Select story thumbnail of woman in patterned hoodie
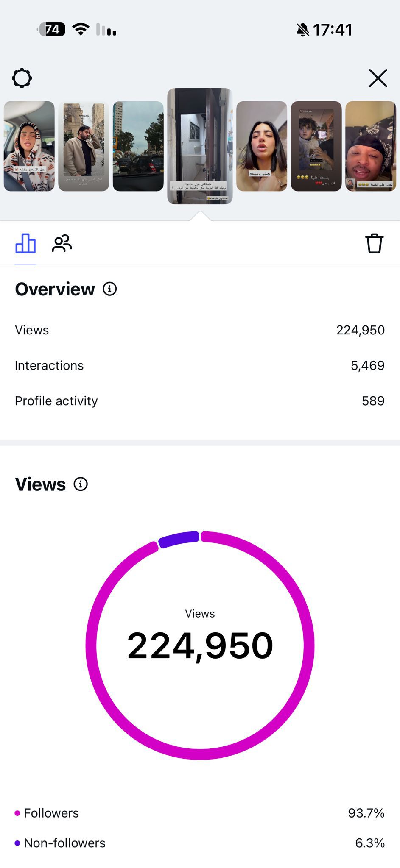Viewport: 400px width, 868px height. pyautogui.click(x=29, y=146)
